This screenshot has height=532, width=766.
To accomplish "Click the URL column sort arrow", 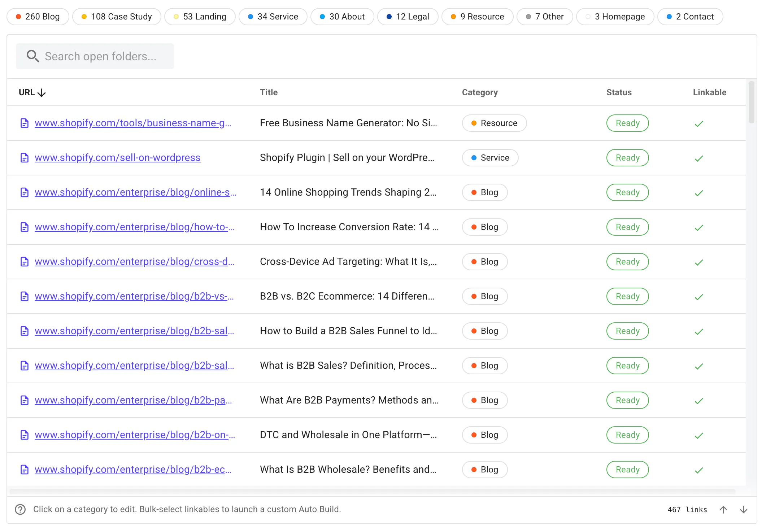I will pyautogui.click(x=42, y=93).
